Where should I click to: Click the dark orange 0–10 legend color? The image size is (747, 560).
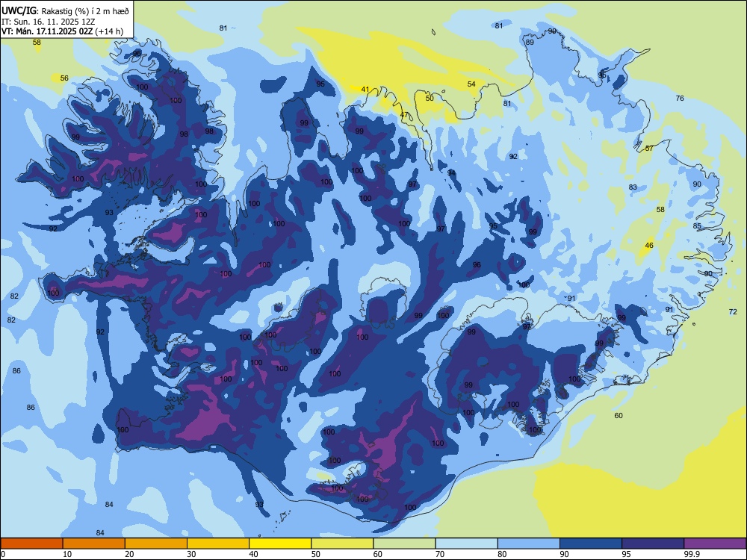(x=31, y=544)
